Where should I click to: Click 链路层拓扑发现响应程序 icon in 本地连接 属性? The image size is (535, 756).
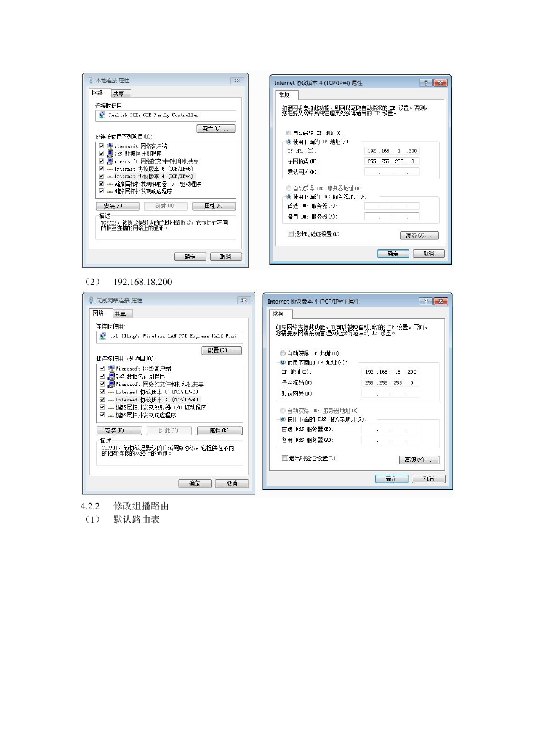click(110, 191)
